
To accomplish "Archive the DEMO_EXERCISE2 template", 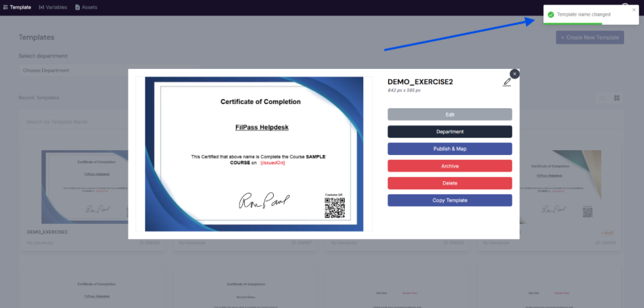I will click(x=450, y=166).
